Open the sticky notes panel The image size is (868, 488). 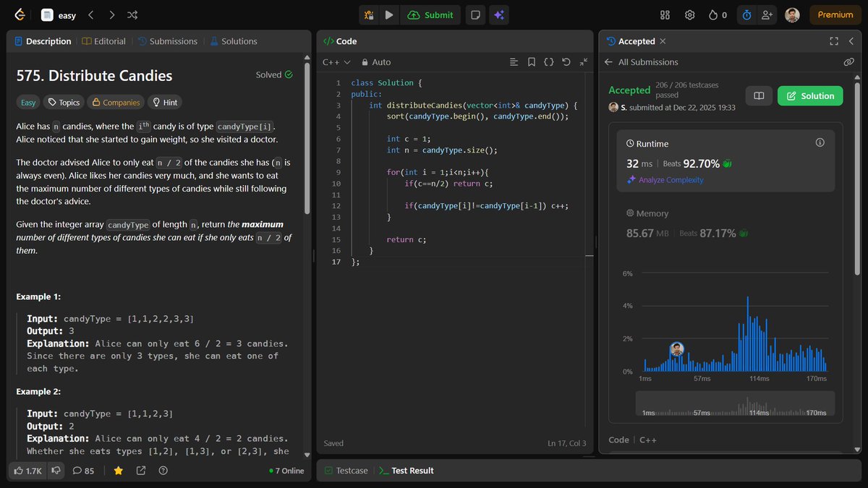475,14
